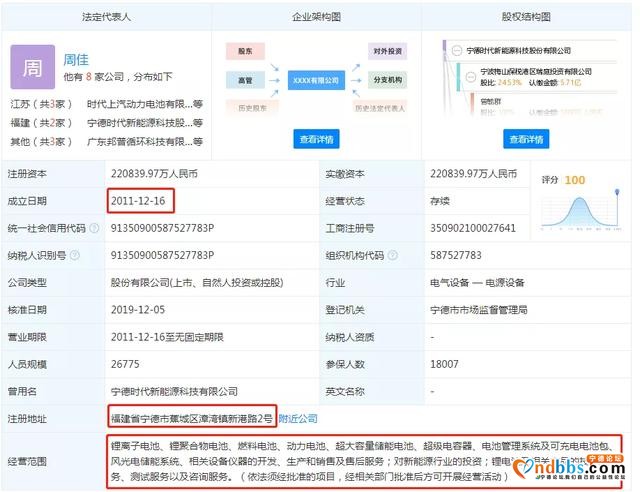The image size is (640, 492).
Task: Collapse 宁德时代新能源科技股份有限公司 tree node
Action: pyautogui.click(x=457, y=51)
